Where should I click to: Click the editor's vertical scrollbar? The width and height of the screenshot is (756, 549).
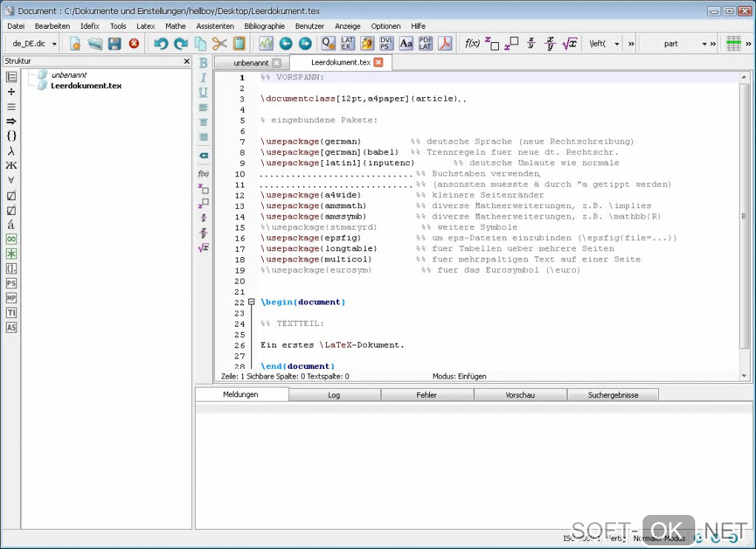click(744, 215)
